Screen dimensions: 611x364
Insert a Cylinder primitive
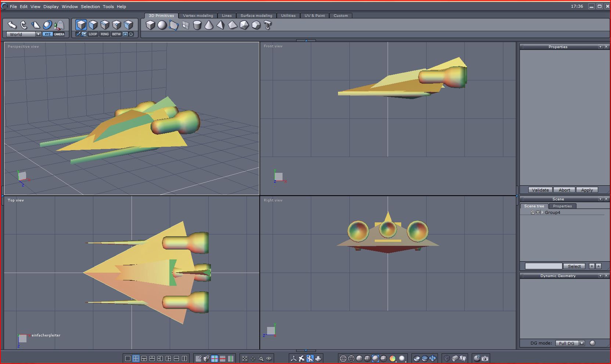197,25
